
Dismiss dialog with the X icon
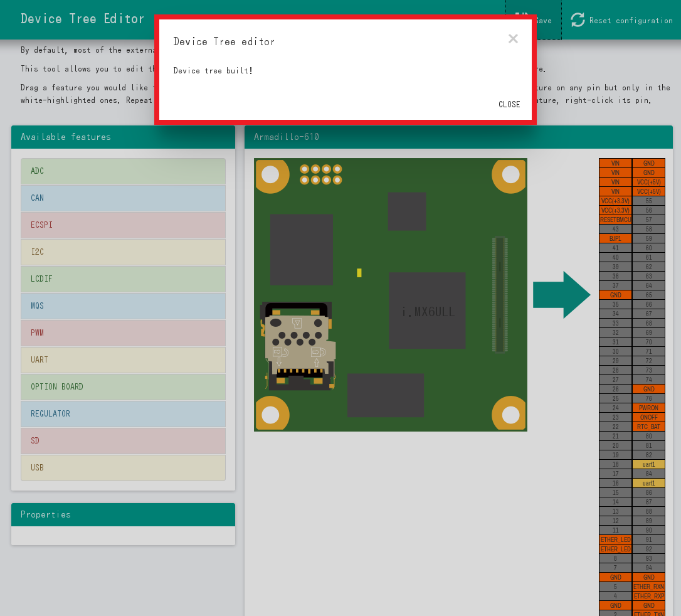point(513,39)
